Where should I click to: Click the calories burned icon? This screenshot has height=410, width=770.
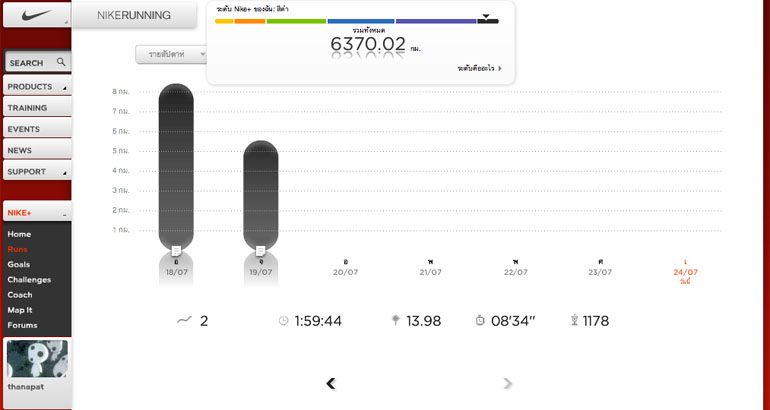coord(574,321)
